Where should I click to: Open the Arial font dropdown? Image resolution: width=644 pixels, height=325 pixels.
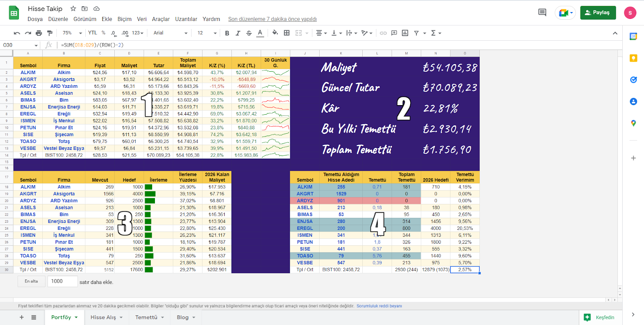point(170,33)
